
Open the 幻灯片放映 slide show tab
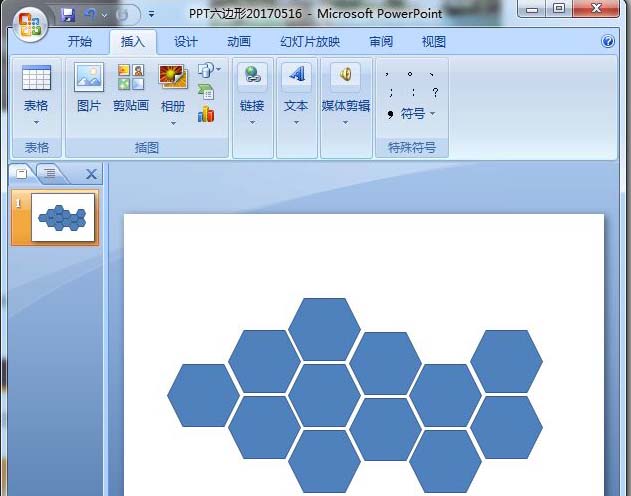(310, 42)
